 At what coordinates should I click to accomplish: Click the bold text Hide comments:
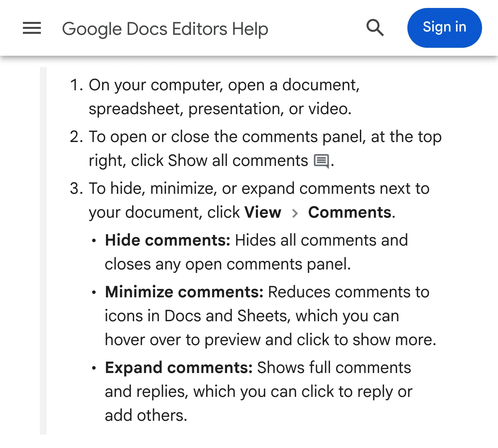168,240
